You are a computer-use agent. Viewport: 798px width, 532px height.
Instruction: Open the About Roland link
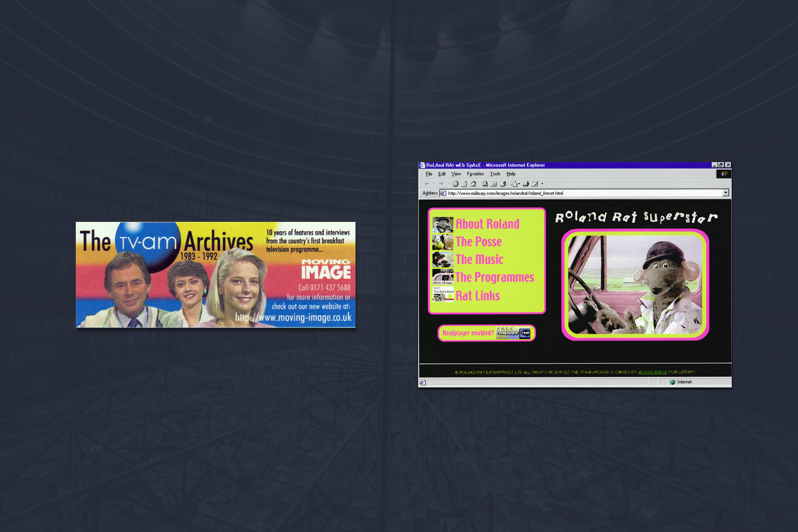[487, 224]
